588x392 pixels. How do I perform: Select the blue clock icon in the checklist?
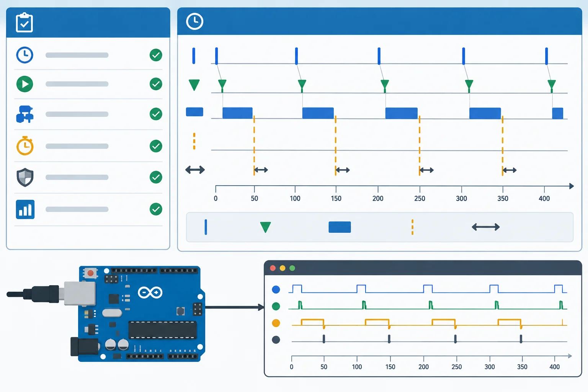[x=25, y=55]
